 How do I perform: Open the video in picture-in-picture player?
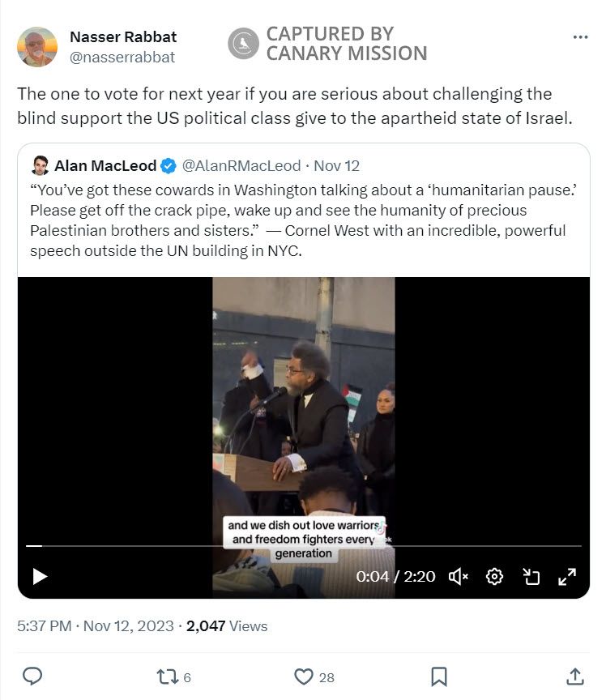pos(532,576)
